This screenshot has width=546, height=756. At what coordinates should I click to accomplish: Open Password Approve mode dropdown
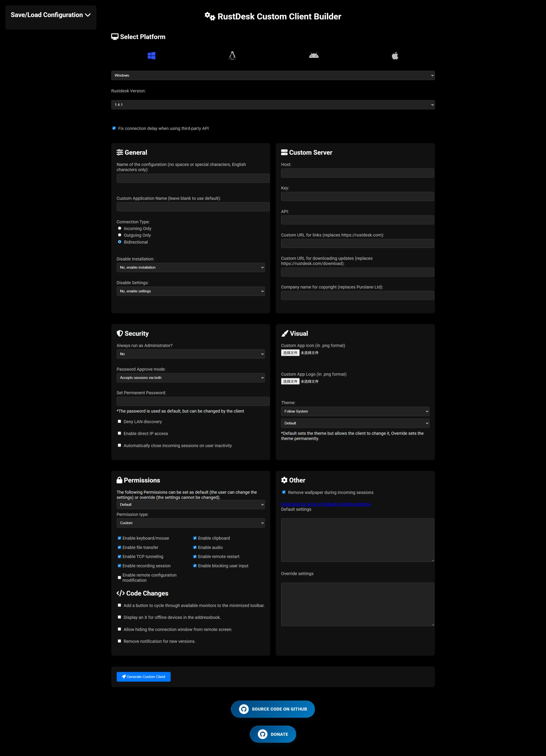coord(190,378)
